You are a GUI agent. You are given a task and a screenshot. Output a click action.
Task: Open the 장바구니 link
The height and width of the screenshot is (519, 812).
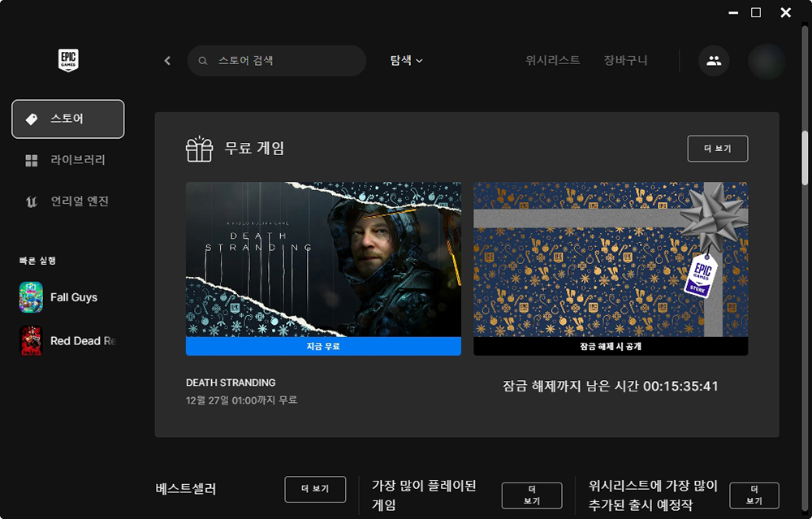(625, 61)
